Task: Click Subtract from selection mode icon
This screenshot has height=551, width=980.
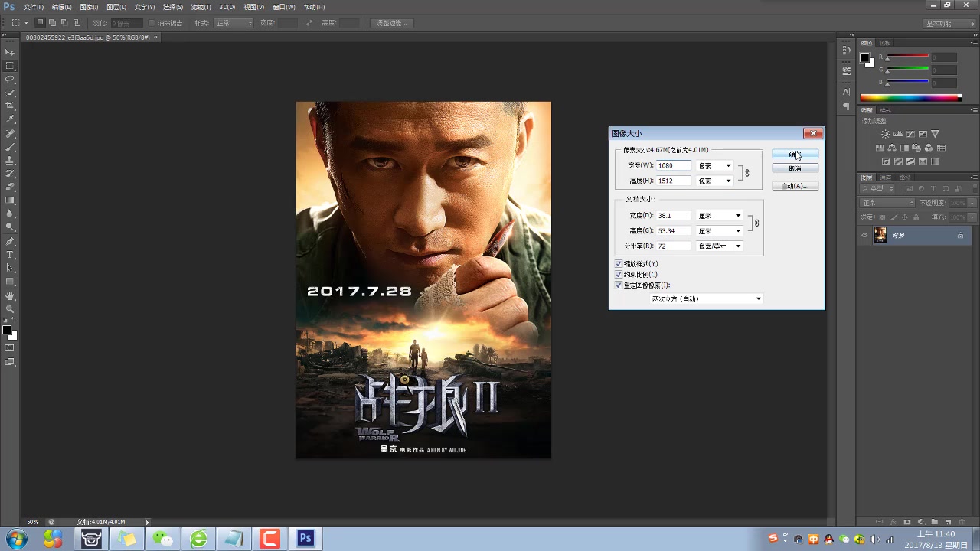Action: coord(64,23)
